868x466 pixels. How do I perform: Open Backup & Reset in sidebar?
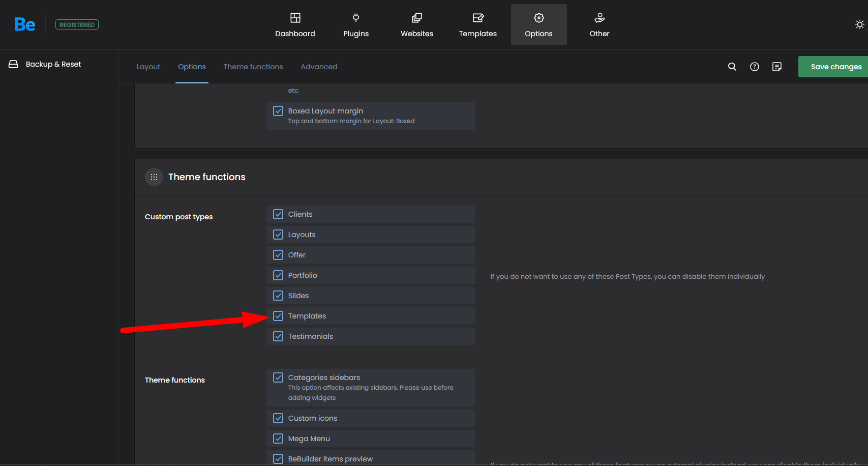click(x=53, y=64)
